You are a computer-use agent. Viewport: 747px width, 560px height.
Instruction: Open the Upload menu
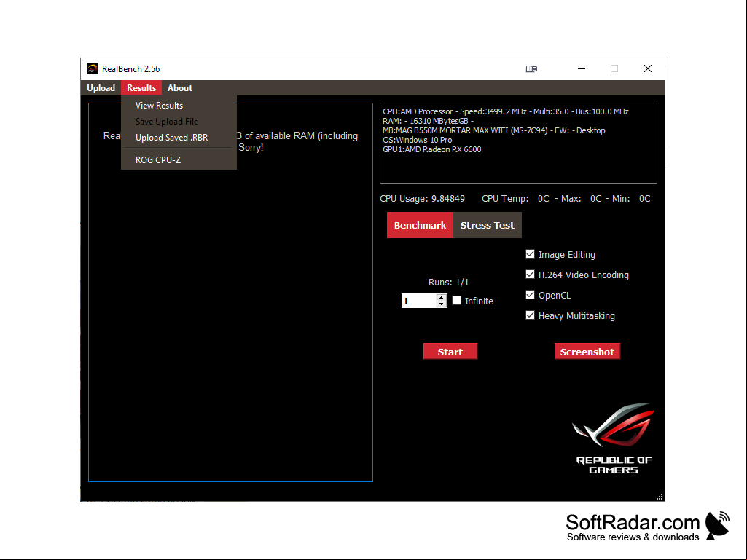[x=101, y=88]
